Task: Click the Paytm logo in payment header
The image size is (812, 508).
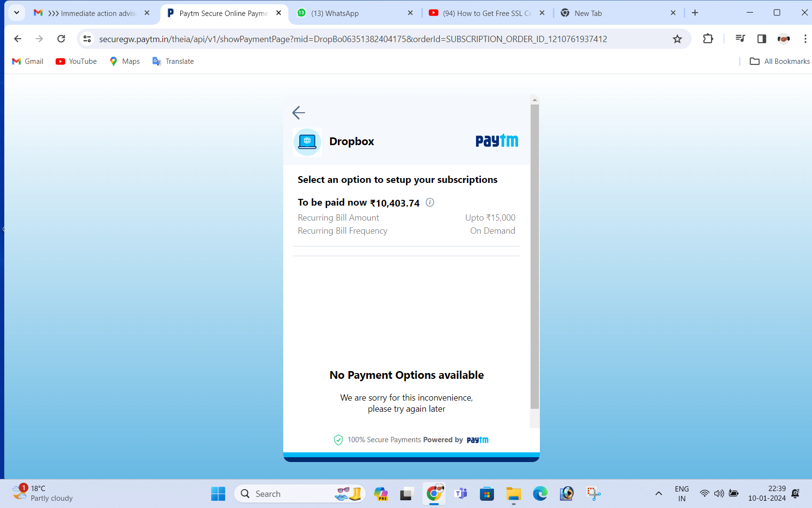Action: tap(496, 141)
